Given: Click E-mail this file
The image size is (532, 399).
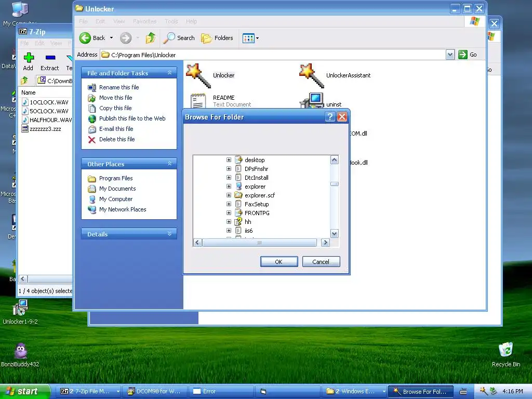Looking at the screenshot, I should pos(116,129).
